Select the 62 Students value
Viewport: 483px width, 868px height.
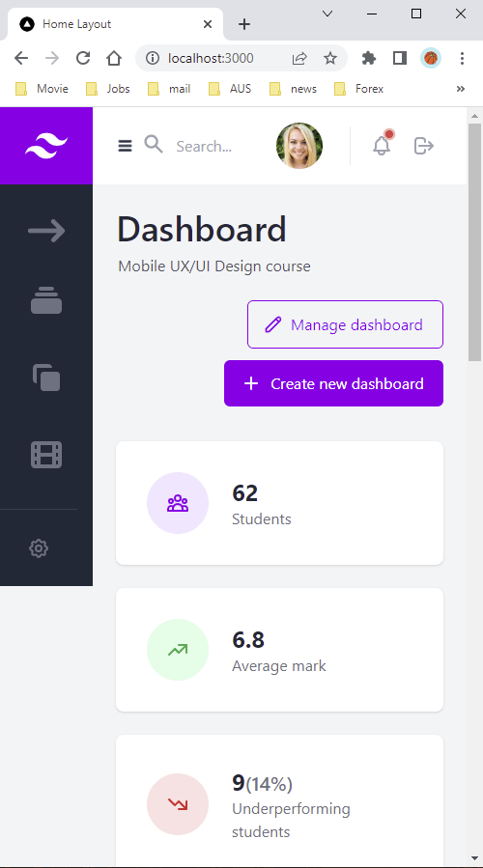point(244,493)
